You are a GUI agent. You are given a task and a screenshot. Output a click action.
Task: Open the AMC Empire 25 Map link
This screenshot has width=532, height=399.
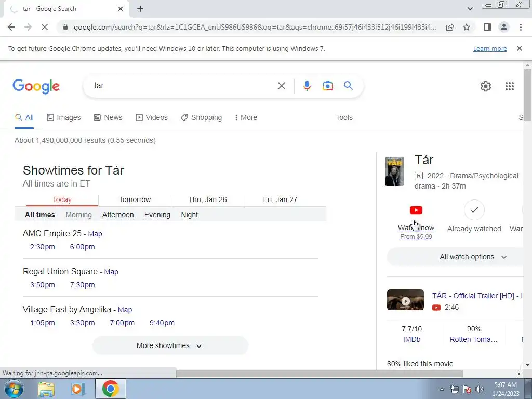click(95, 234)
